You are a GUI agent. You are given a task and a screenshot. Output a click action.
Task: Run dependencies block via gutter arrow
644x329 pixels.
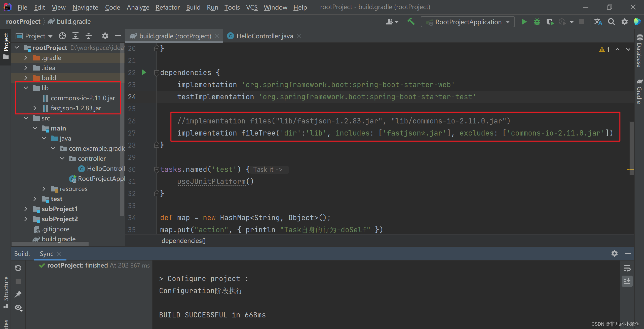(144, 73)
